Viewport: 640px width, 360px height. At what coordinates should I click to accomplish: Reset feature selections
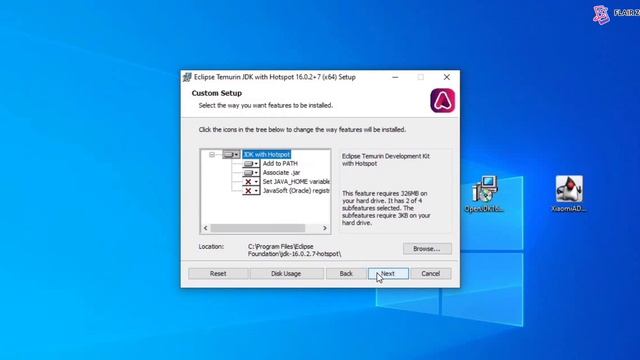(218, 273)
